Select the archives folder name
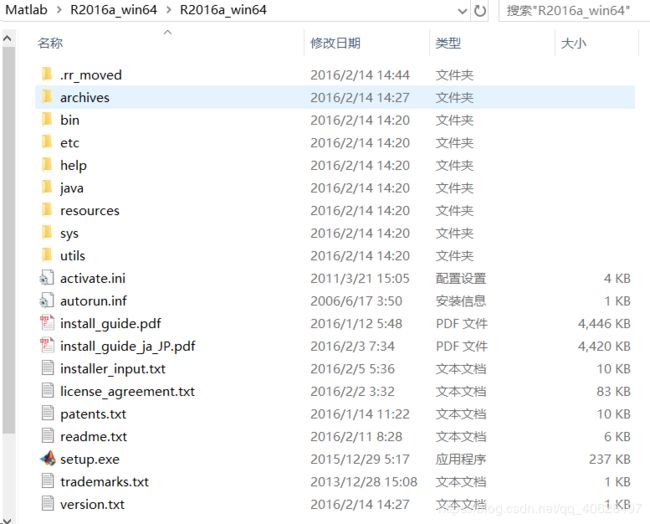 click(x=85, y=97)
